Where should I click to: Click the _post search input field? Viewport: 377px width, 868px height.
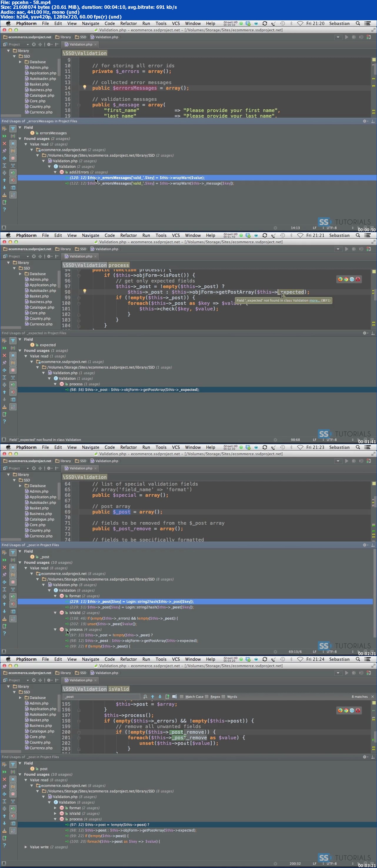pos(101,697)
